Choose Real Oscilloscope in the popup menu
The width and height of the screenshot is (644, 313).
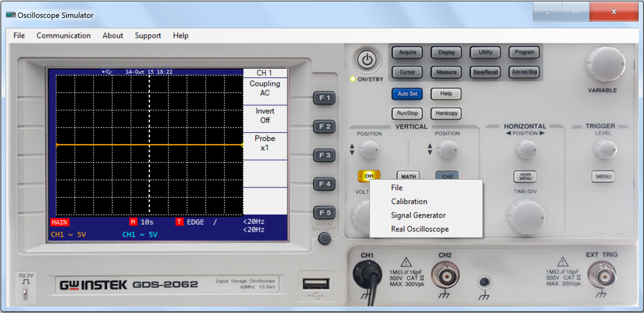(x=420, y=229)
